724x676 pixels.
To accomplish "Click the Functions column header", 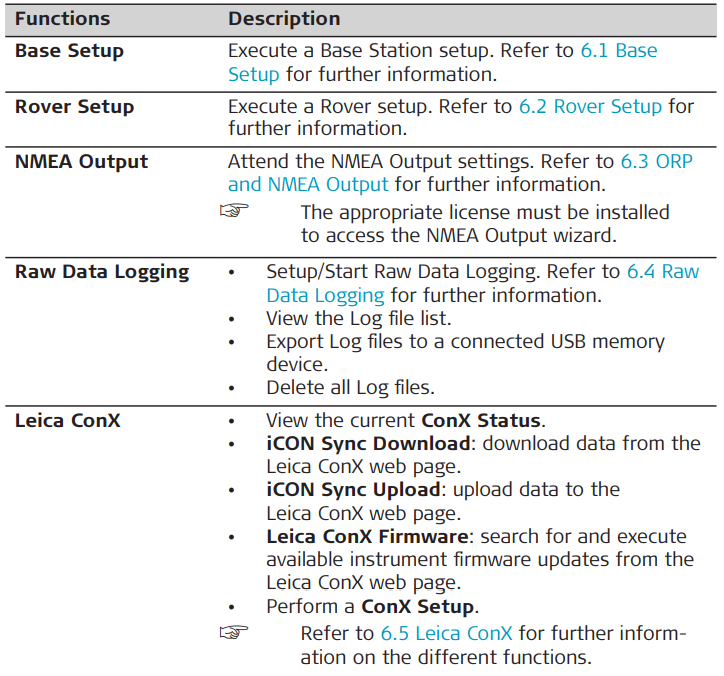I will [62, 19].
